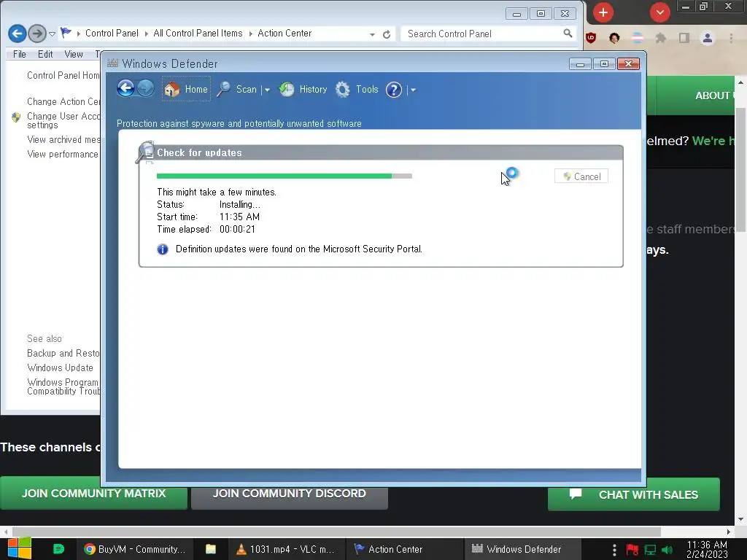Go back in Control Panel window
The height and width of the screenshot is (560, 747).
tap(18, 34)
